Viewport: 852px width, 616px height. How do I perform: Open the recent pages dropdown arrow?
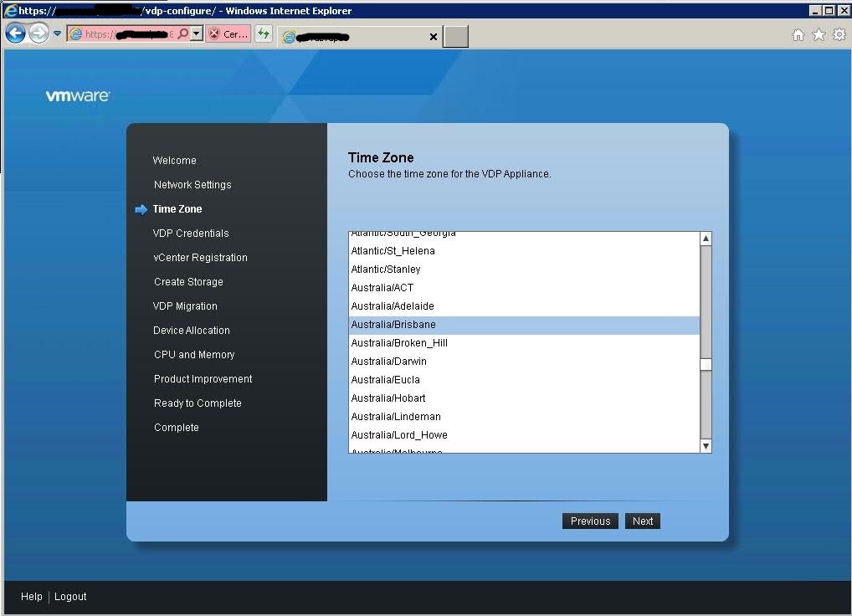[57, 33]
